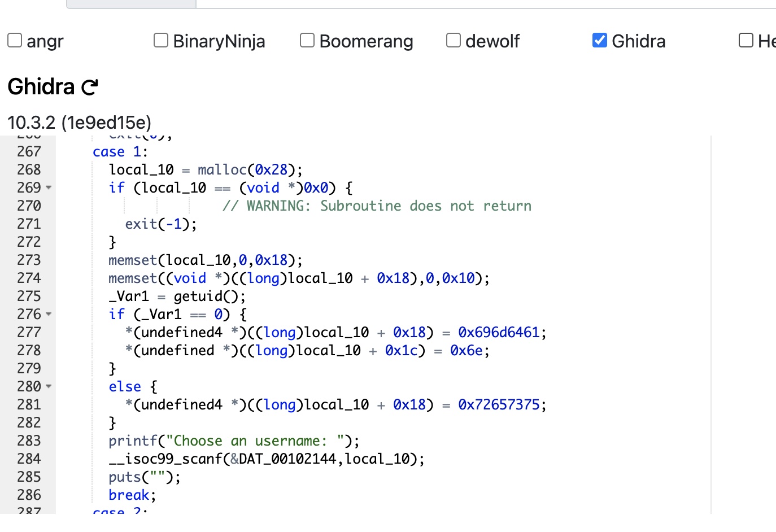Image resolution: width=776 pixels, height=532 pixels.
Task: Collapse the else block at line 280
Action: coord(49,386)
